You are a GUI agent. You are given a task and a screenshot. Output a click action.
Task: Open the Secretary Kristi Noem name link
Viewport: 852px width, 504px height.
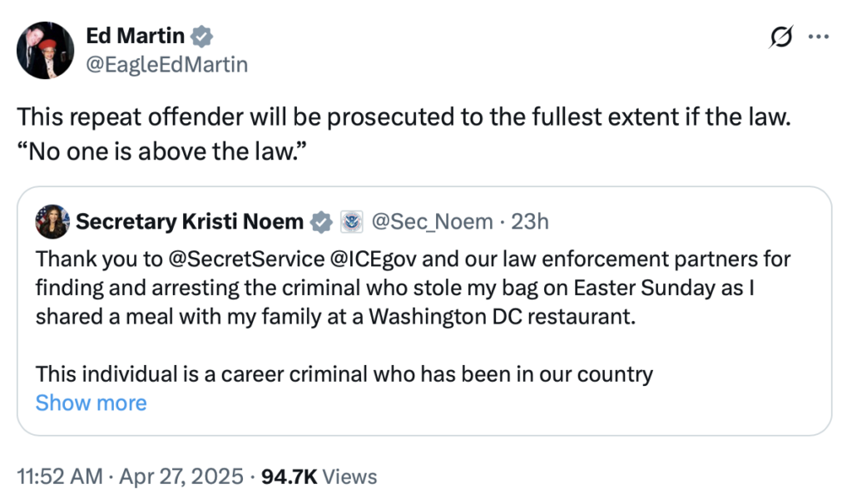(x=190, y=221)
